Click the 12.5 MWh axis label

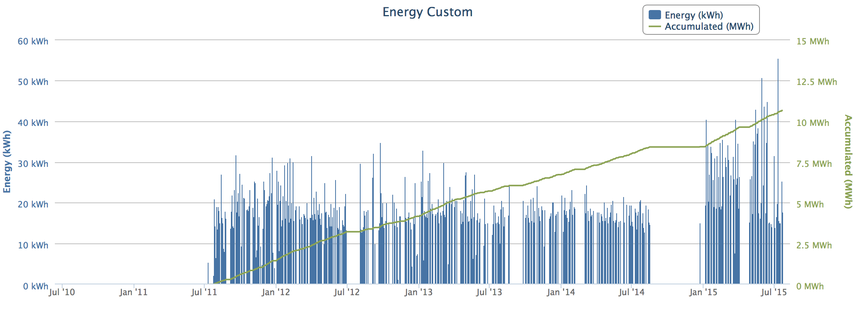point(817,82)
